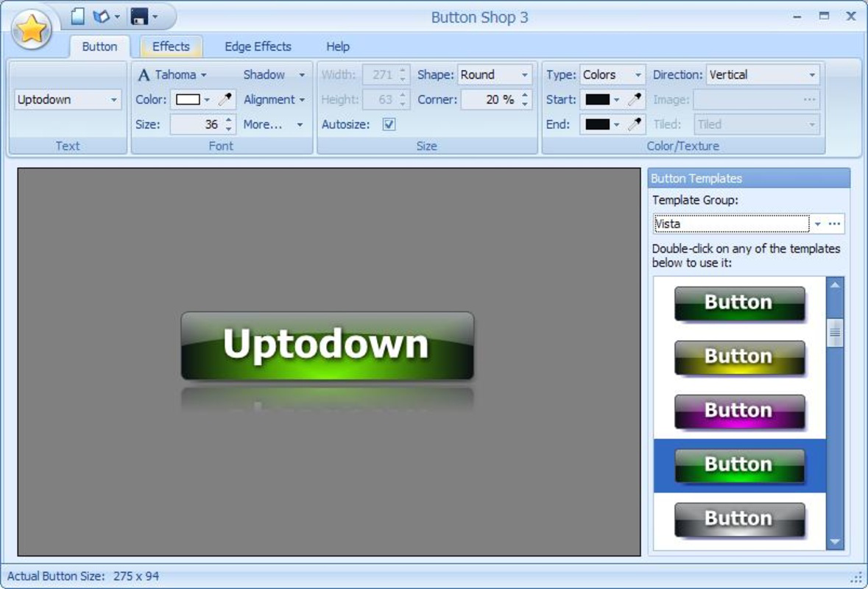Click the star application menu button

32,29
